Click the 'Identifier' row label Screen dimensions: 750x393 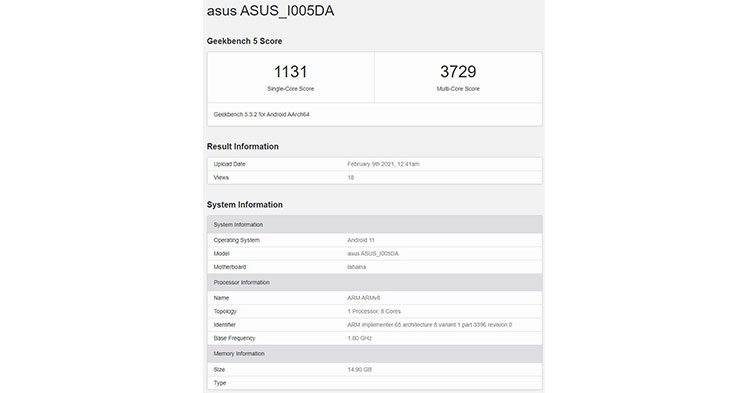tap(224, 325)
